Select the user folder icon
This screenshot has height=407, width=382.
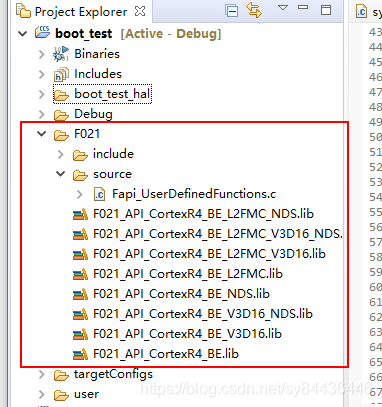[61, 395]
